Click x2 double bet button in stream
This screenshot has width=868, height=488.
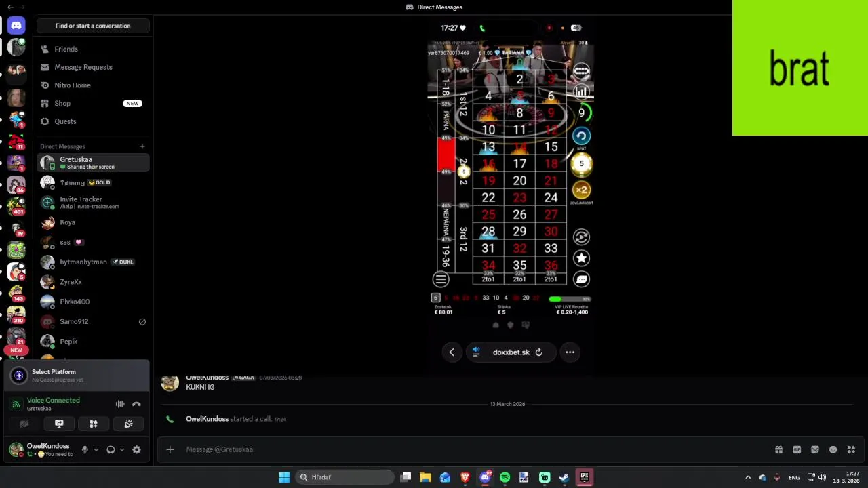click(581, 190)
